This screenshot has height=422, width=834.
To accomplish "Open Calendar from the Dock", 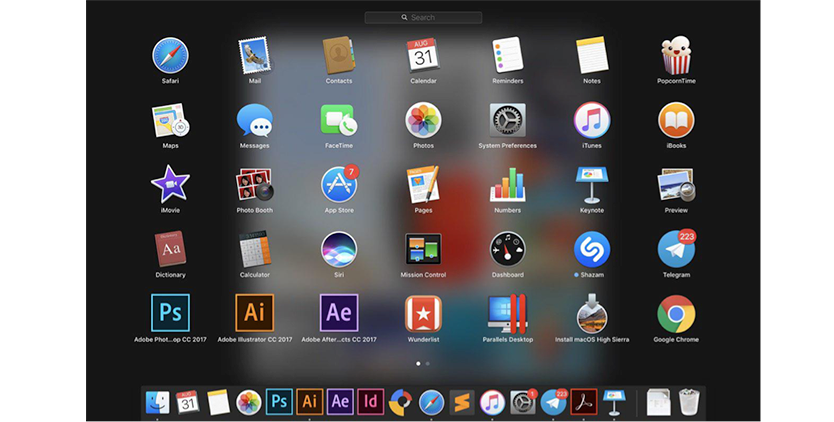I will (187, 402).
